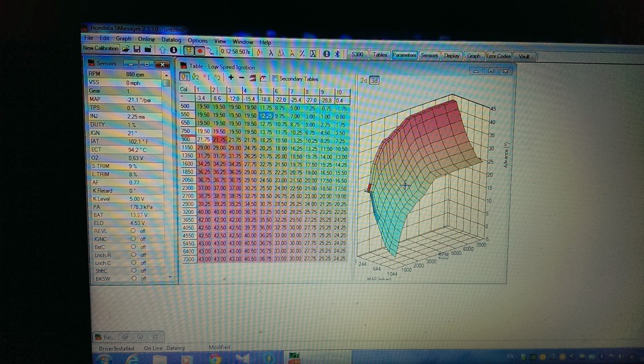This screenshot has height=364, width=644.
Task: Click the connection cable icon after record
Action: [x=210, y=52]
